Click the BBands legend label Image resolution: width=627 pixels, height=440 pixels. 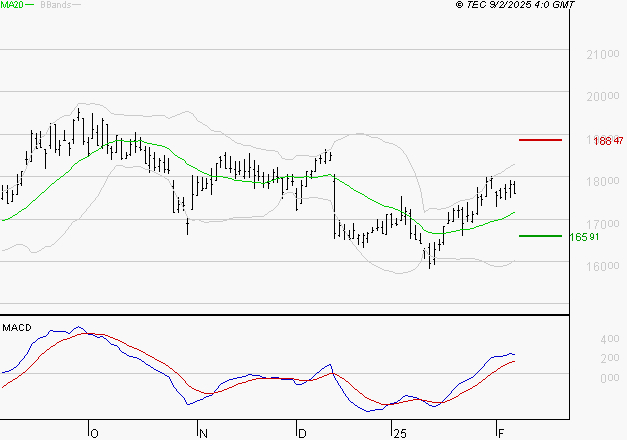point(56,5)
